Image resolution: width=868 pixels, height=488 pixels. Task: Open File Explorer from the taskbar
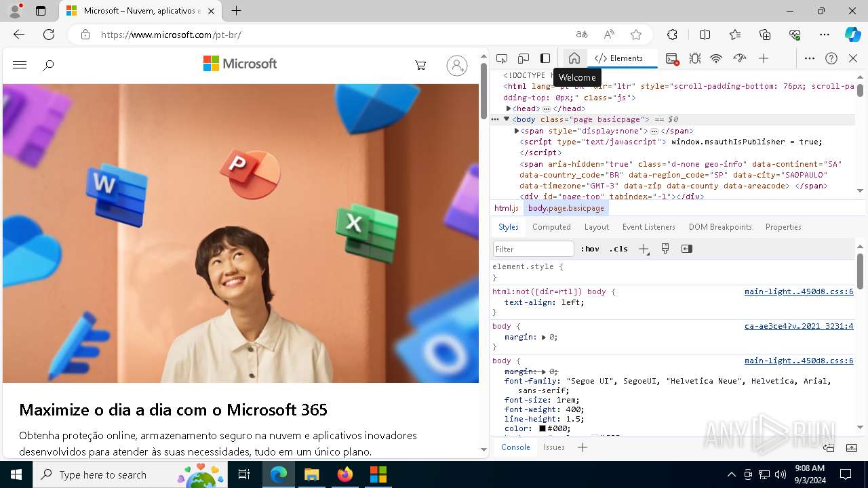(312, 474)
